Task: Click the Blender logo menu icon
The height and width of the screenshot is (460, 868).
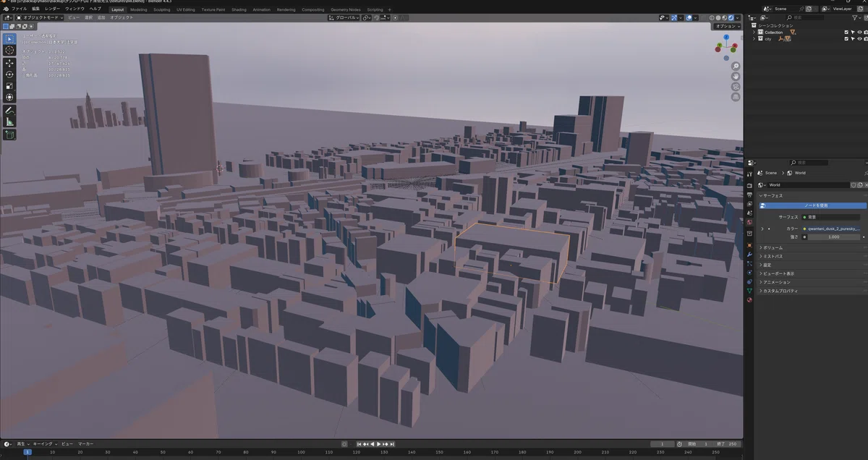Action: 6,9
